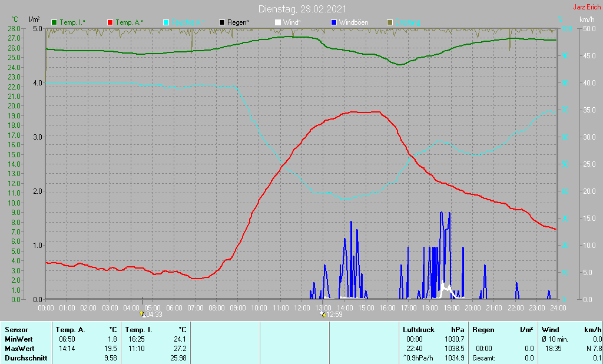The width and height of the screenshot is (603, 364).
Task: Click the cyan Feuchte A. legend swatch
Action: point(166,23)
